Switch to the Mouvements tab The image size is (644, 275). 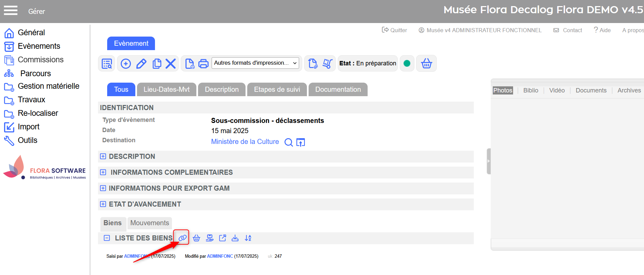click(x=150, y=223)
